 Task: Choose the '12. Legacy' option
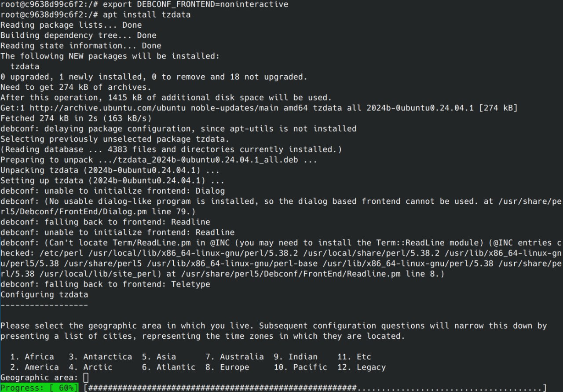coord(362,367)
